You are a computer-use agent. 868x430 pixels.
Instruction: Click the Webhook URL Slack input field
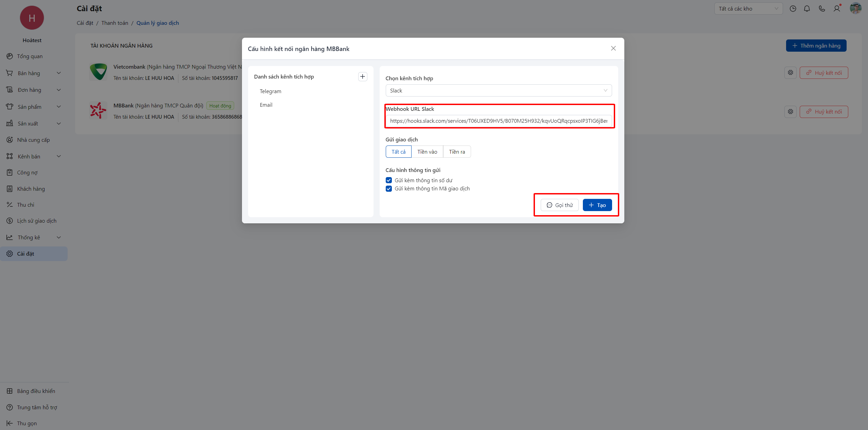[x=498, y=121]
